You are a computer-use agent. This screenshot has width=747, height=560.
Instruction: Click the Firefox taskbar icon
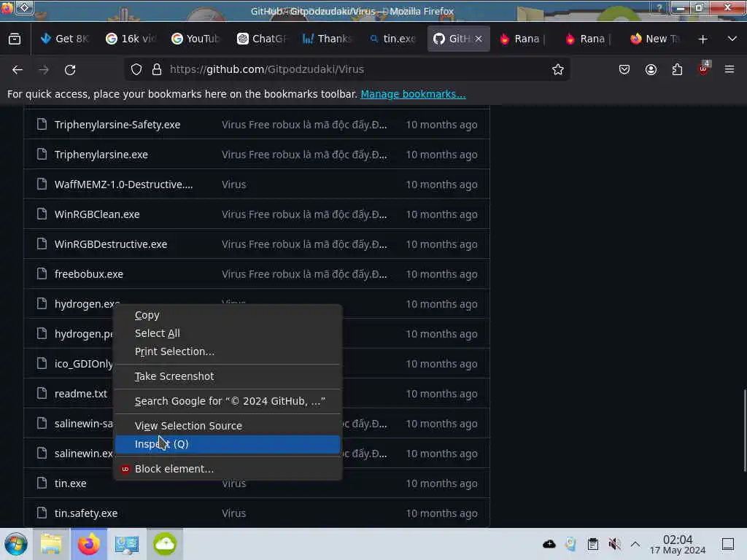pyautogui.click(x=89, y=544)
